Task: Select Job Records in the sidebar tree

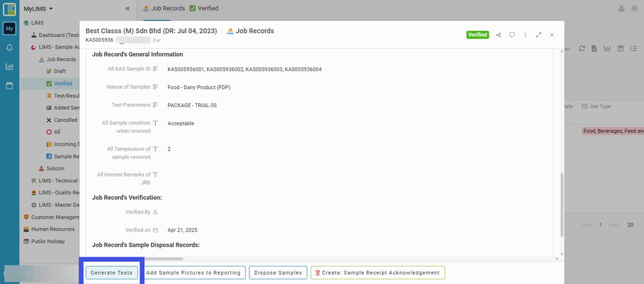Action: pos(57,60)
